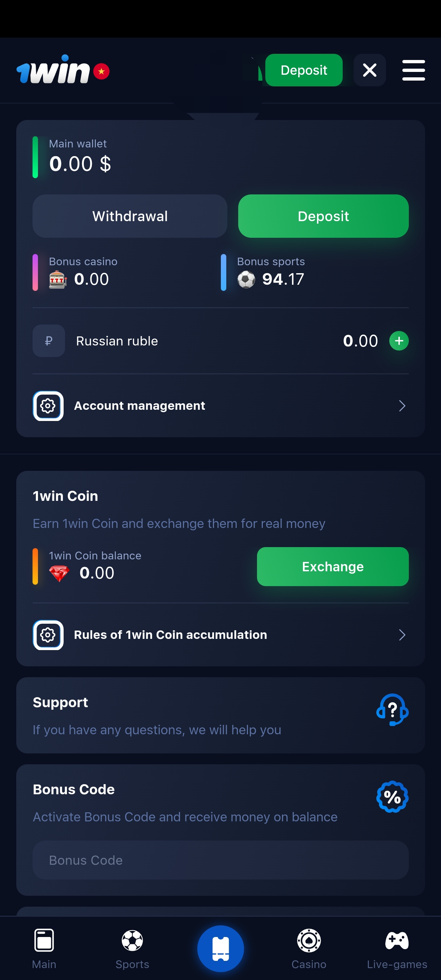441x980 pixels.
Task: Tap the Support headset icon
Action: click(392, 709)
